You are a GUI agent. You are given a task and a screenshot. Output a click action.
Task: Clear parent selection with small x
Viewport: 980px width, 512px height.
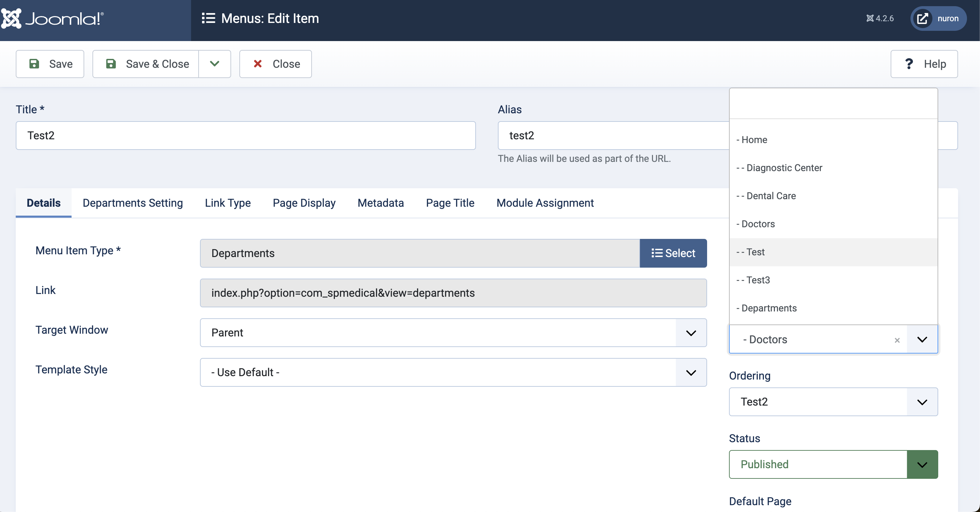(897, 340)
